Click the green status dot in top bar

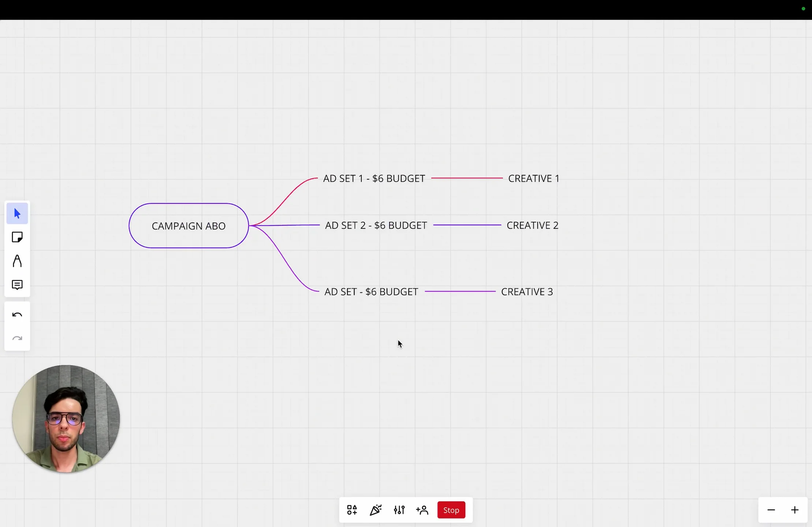click(803, 9)
